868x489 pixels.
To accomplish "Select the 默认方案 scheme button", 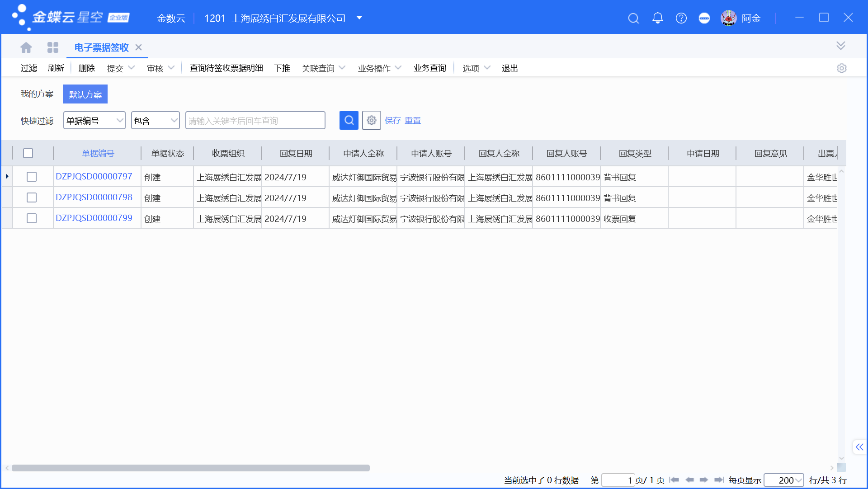I will point(85,94).
